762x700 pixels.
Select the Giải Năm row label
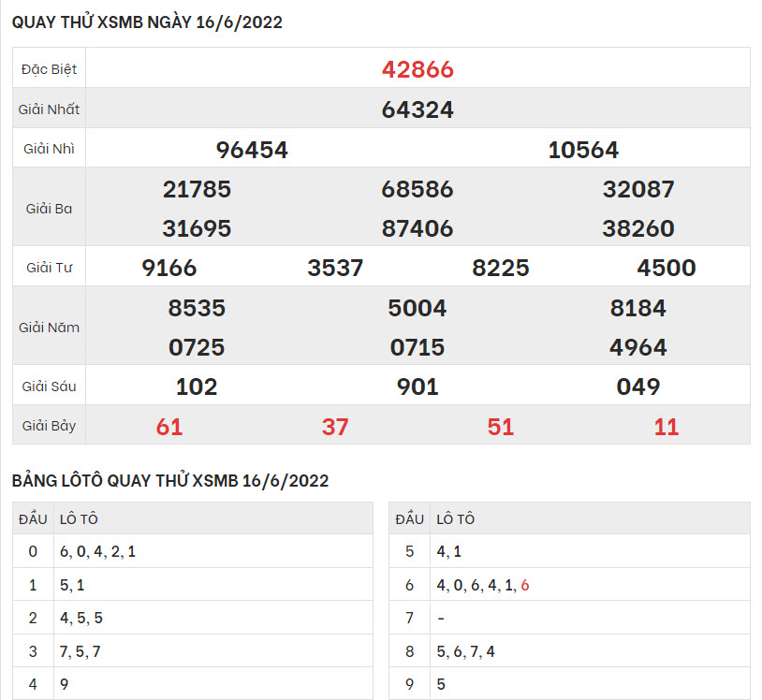coord(49,328)
